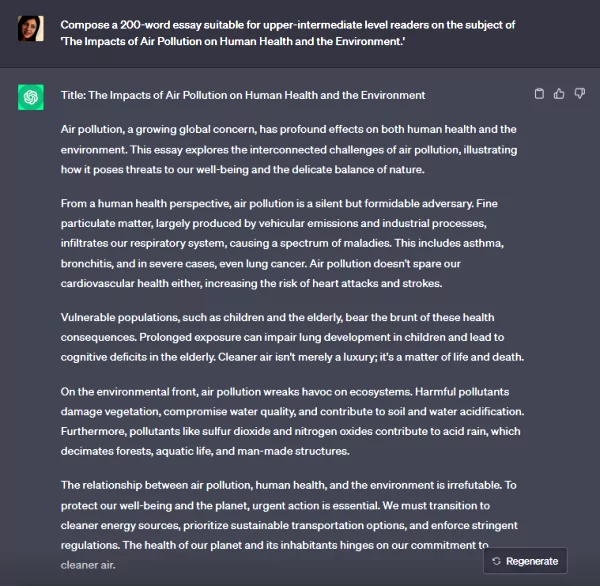
Task: Click the word 'Furthermore' in the essay
Action: [x=93, y=431]
